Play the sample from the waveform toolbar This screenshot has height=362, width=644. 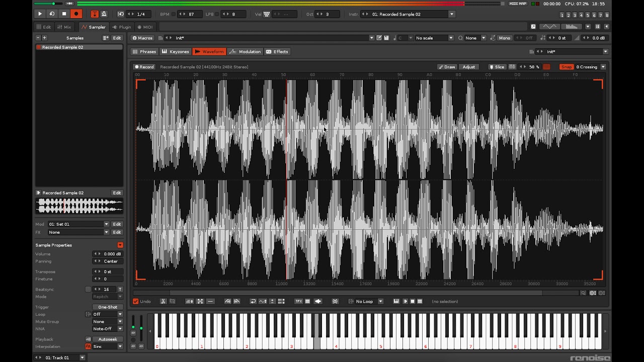[x=405, y=301]
